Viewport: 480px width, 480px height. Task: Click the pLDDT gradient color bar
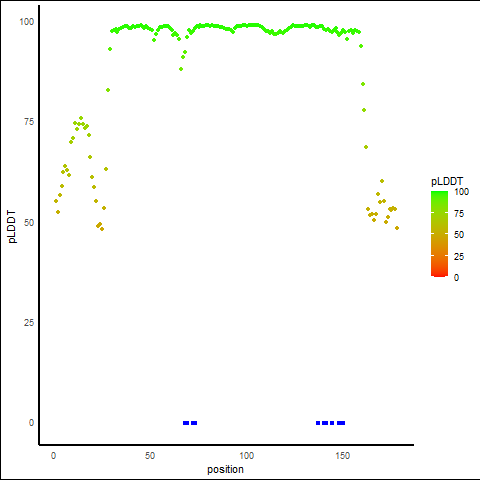pyautogui.click(x=439, y=234)
